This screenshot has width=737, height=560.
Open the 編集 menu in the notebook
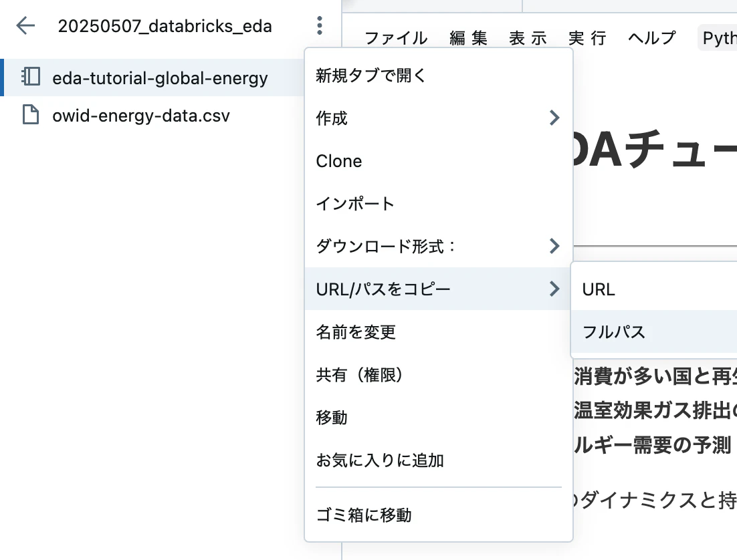468,38
